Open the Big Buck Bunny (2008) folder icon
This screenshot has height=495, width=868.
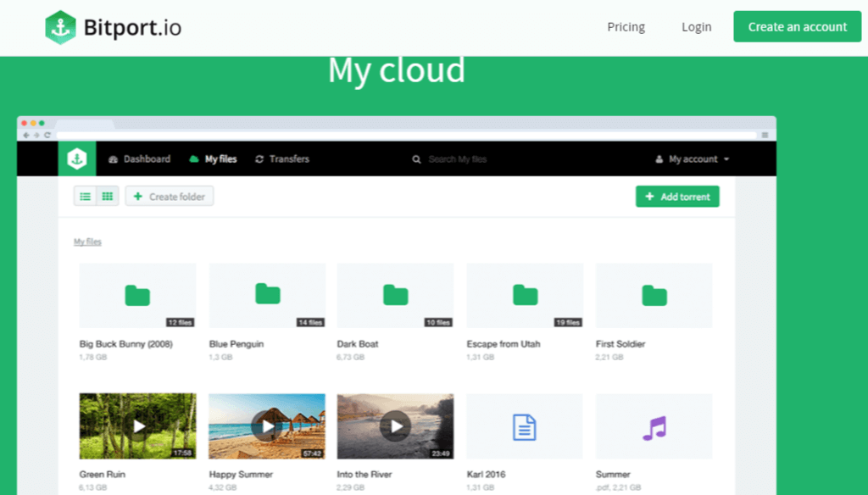point(137,296)
